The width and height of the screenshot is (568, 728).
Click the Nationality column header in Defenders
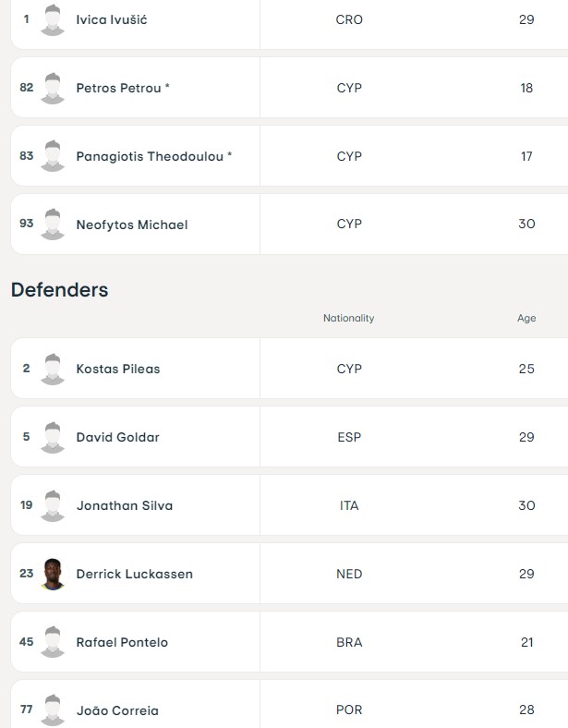click(x=348, y=318)
